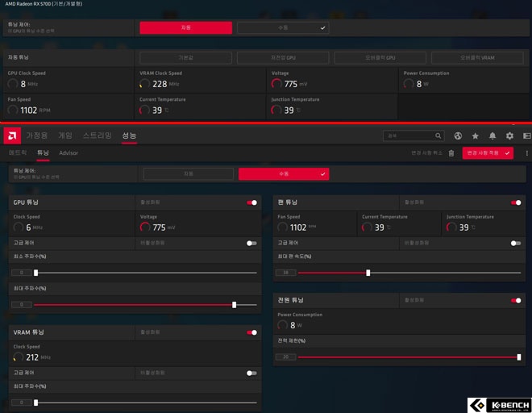The width and height of the screenshot is (532, 413).
Task: Click the 최소 주파수(%) slider handle
Action: click(35, 273)
